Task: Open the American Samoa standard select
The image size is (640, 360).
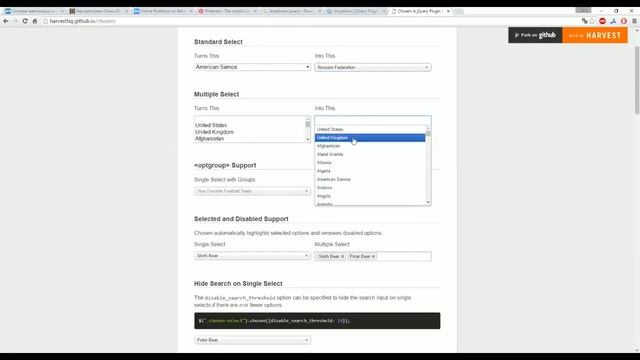Action: pyautogui.click(x=252, y=67)
